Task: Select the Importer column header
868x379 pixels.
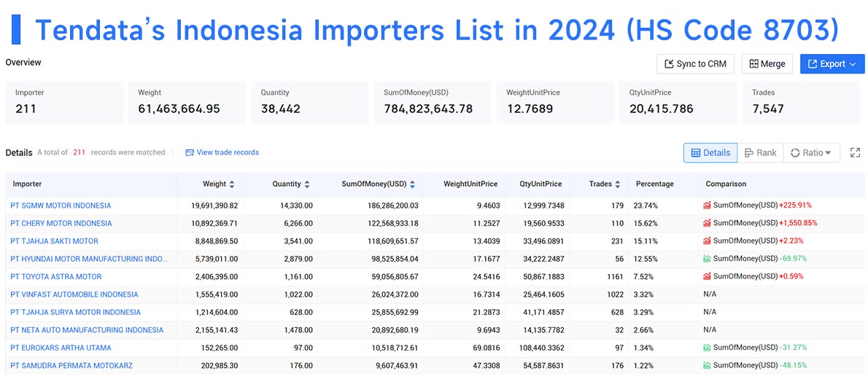Action: (x=27, y=184)
